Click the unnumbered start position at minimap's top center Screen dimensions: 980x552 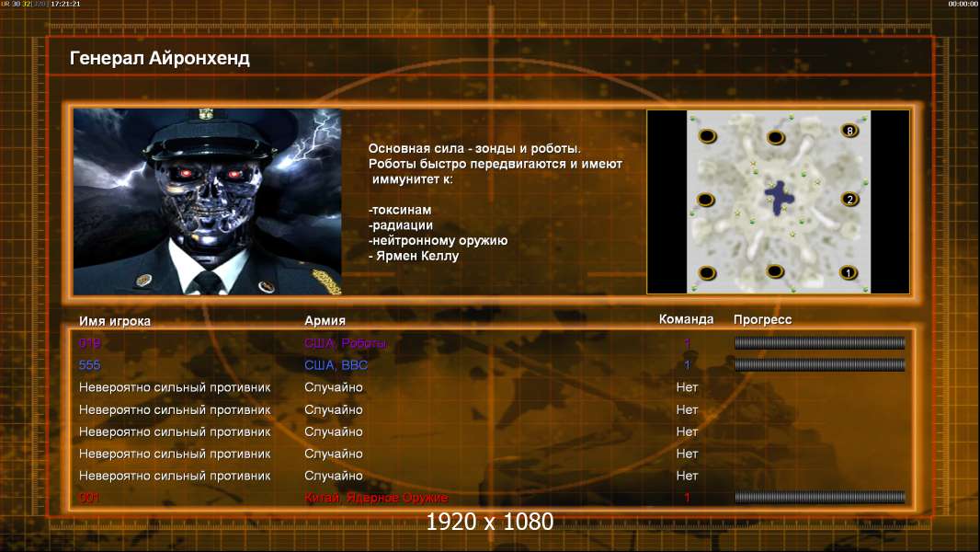click(776, 137)
